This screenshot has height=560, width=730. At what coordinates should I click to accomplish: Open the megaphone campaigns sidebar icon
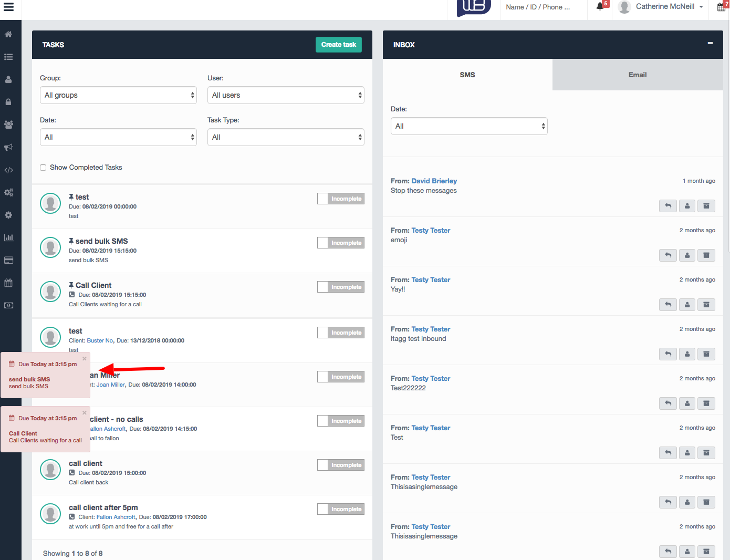8,148
